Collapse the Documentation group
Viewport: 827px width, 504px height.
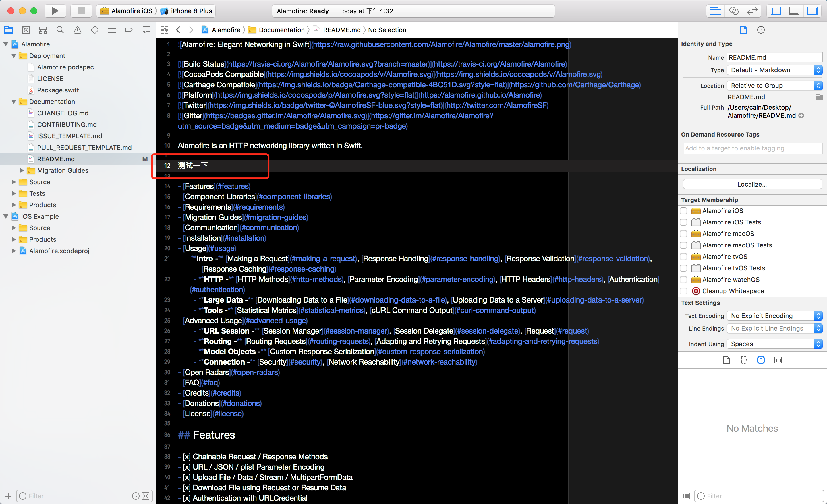(14, 102)
